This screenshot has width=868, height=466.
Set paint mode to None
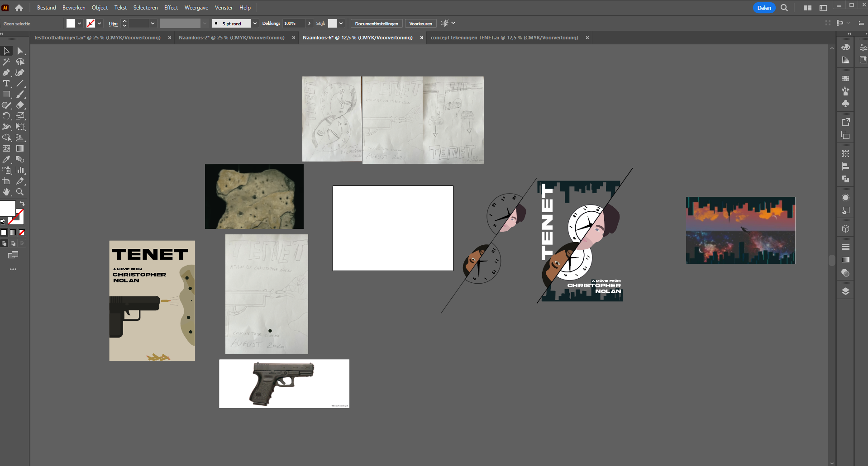click(22, 232)
